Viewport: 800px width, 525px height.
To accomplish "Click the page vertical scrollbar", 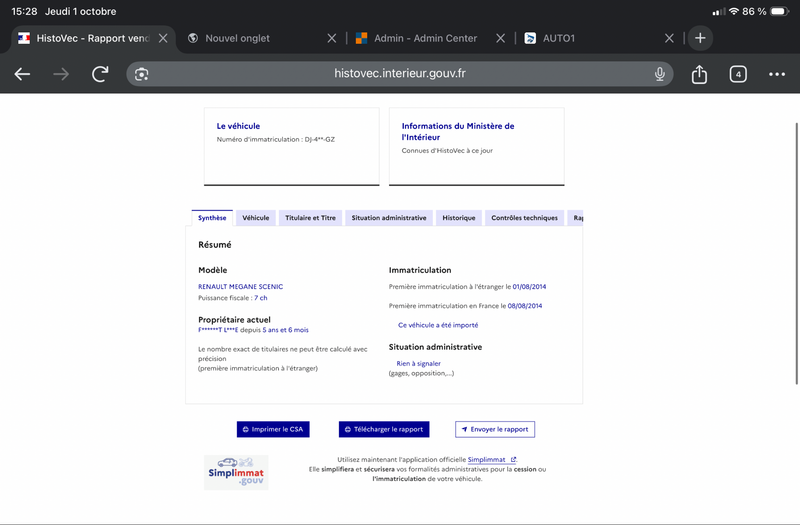I will coord(796,254).
